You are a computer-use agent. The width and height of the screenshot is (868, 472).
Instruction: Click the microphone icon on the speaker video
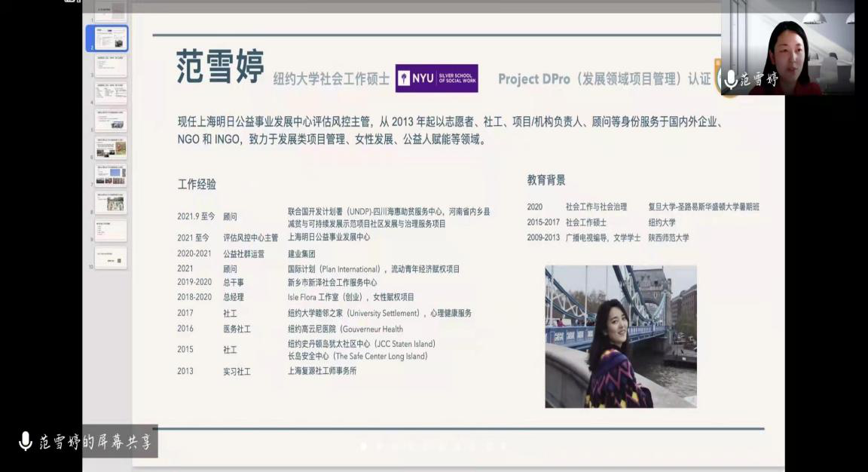point(730,80)
